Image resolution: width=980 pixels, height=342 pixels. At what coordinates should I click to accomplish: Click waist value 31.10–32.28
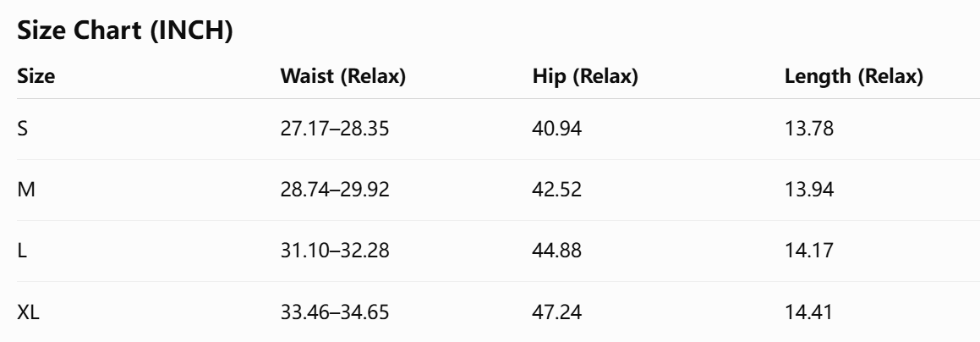pos(334,251)
